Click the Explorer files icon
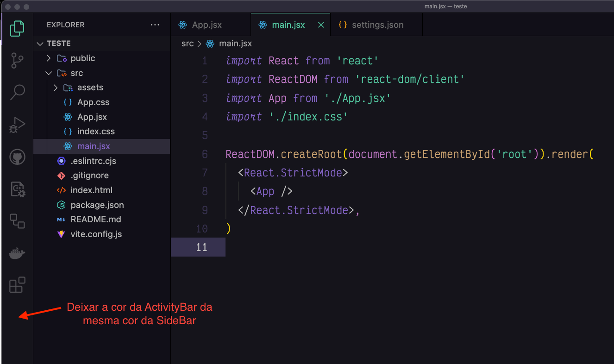 coord(17,28)
